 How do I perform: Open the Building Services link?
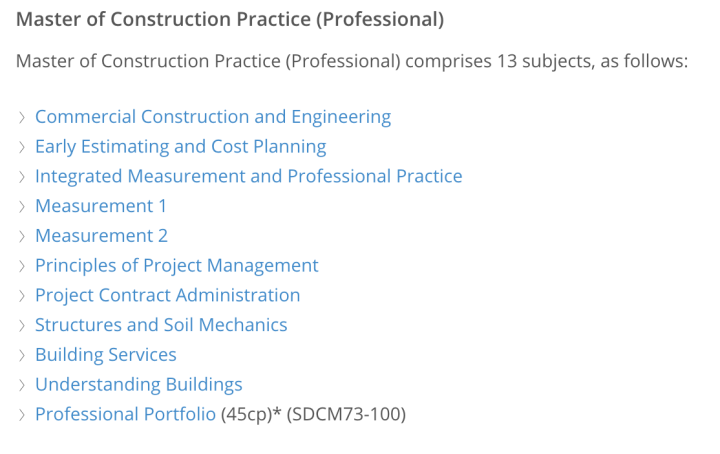point(106,354)
